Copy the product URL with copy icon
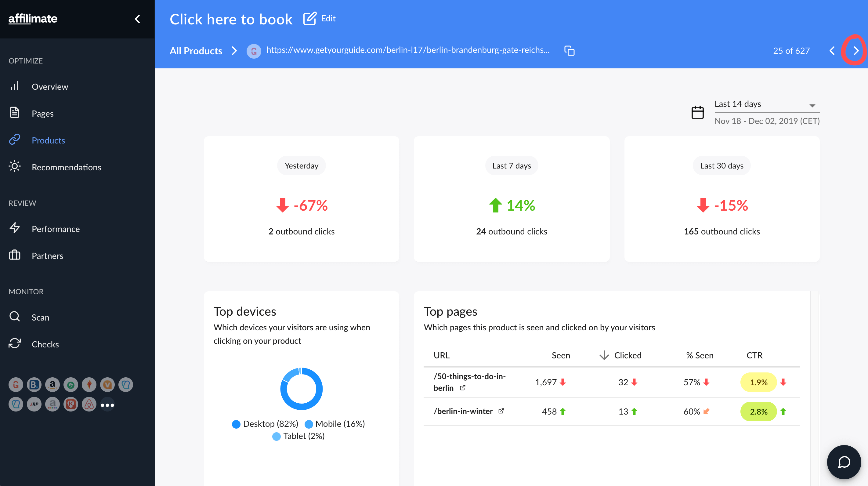868x486 pixels. 570,51
